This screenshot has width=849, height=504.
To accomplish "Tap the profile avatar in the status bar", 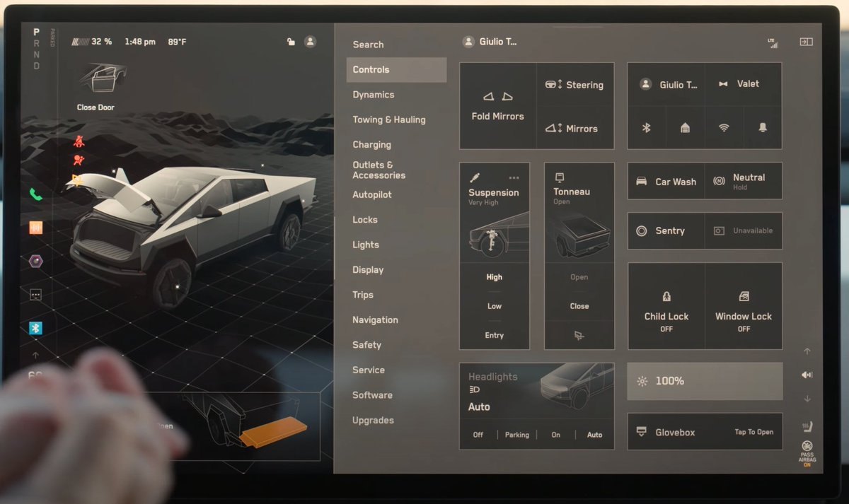I will [x=310, y=42].
